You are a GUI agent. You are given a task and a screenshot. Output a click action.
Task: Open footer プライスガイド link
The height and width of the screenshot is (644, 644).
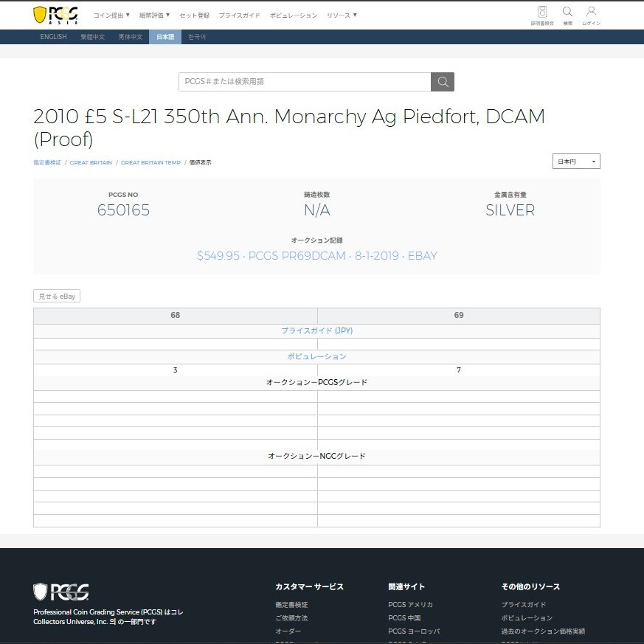tap(524, 605)
